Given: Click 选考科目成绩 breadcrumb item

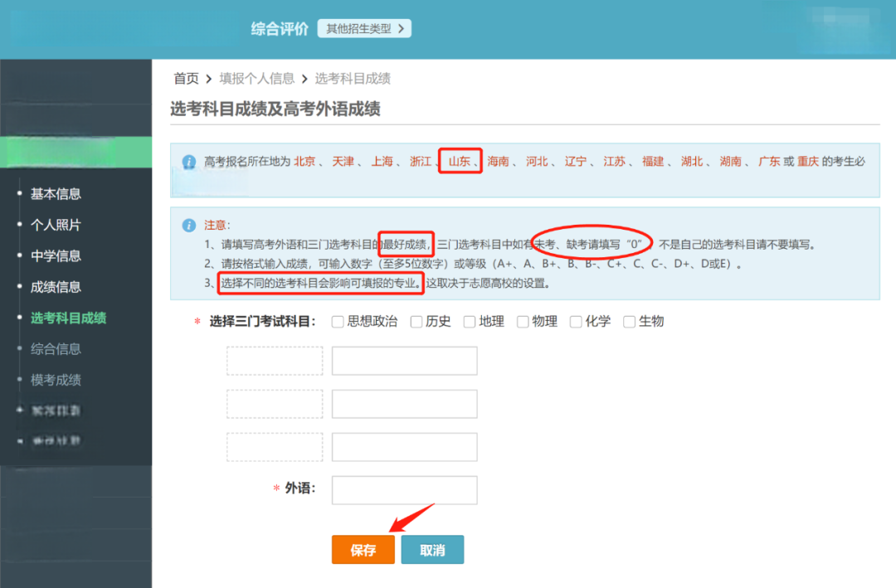Looking at the screenshot, I should (x=353, y=78).
